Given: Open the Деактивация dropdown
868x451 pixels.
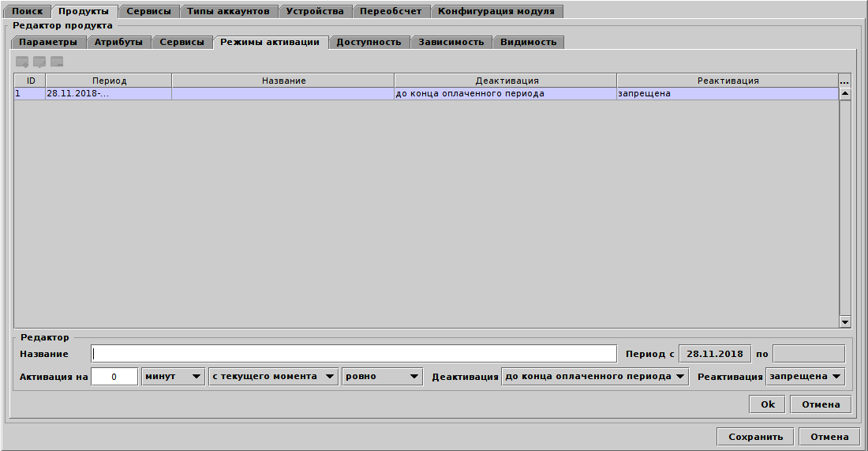Looking at the screenshot, I should coord(595,377).
